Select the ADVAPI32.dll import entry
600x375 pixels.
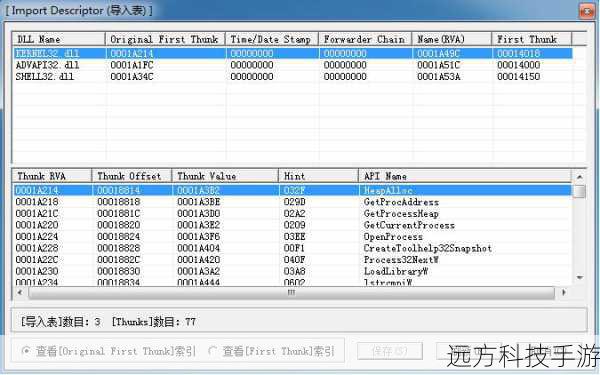coord(293,65)
